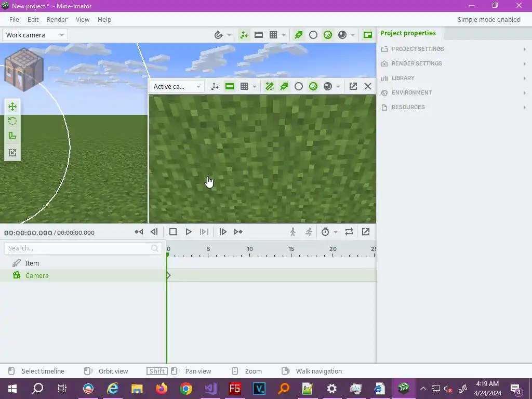This screenshot has width=532, height=399.
Task: Select rendered sphere mode in active camera view
Action: tap(328, 87)
